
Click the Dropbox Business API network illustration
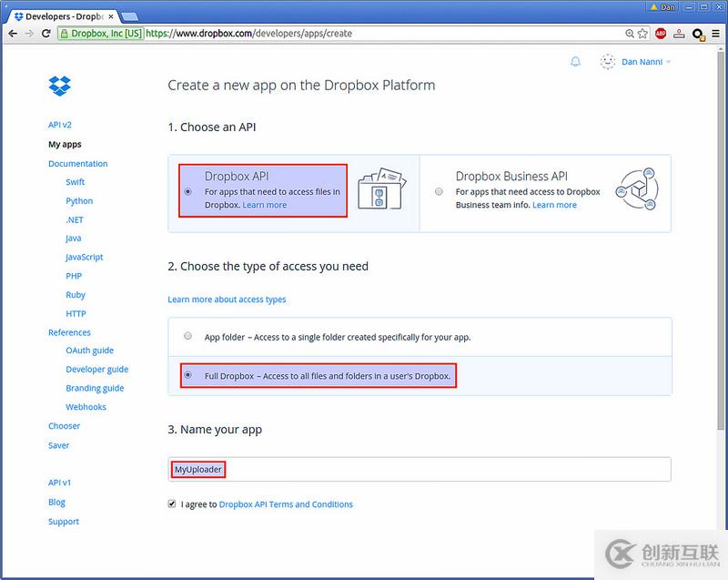pos(637,189)
